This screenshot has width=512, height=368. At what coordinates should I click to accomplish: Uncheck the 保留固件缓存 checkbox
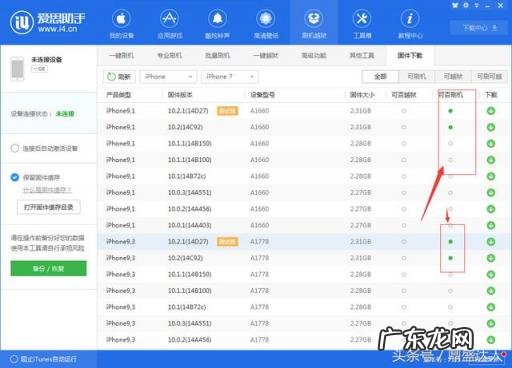tap(15, 177)
